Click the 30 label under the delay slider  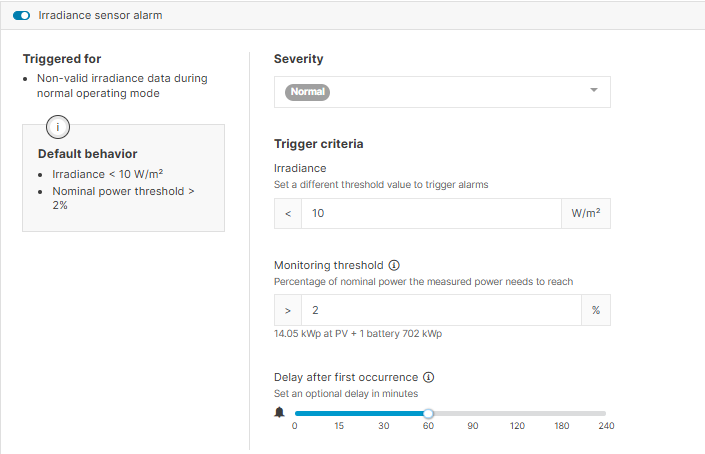click(384, 427)
